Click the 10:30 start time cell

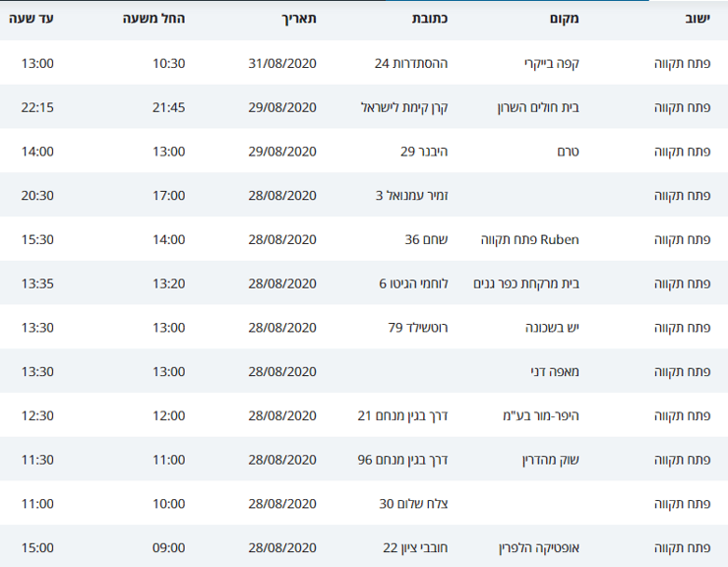tap(169, 63)
